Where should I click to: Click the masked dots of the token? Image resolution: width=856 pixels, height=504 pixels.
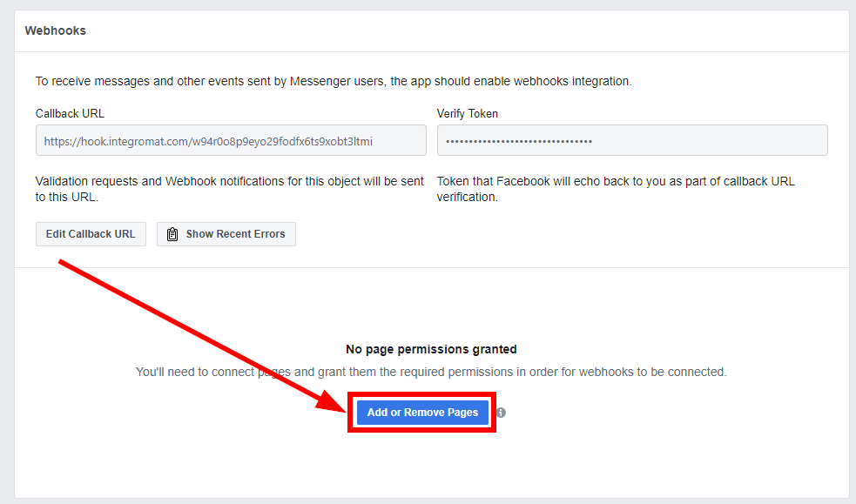[x=519, y=141]
